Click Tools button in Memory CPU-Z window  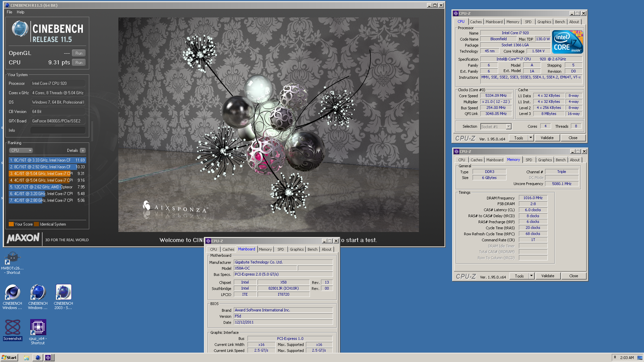pyautogui.click(x=519, y=276)
